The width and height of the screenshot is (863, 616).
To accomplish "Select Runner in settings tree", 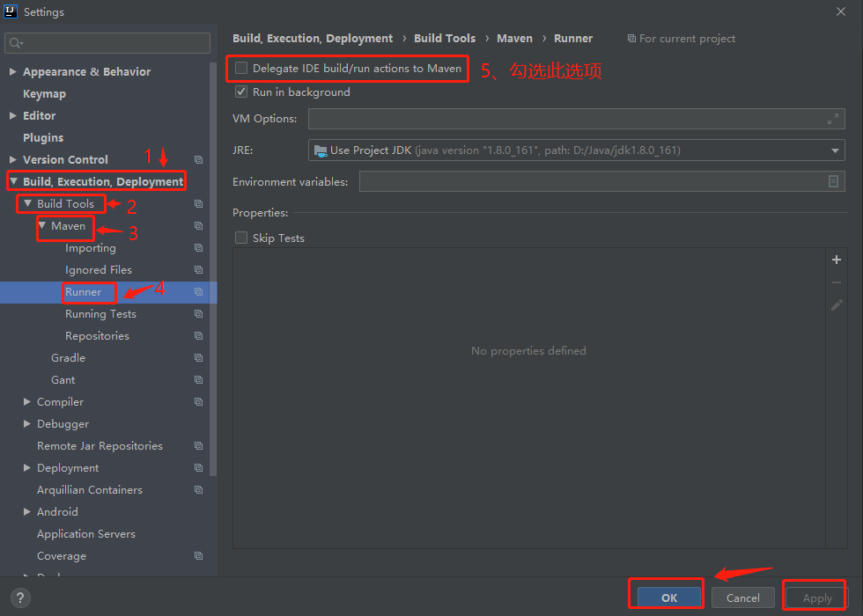I will click(x=83, y=292).
